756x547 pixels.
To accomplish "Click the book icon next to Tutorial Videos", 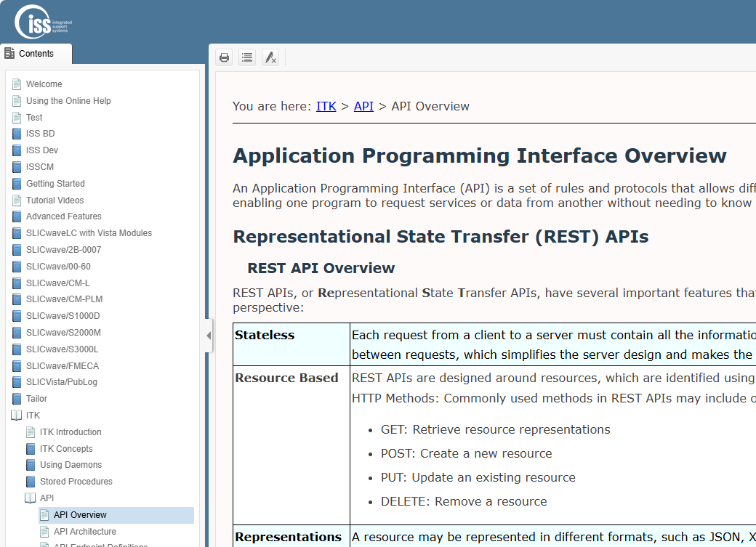I will (16, 200).
